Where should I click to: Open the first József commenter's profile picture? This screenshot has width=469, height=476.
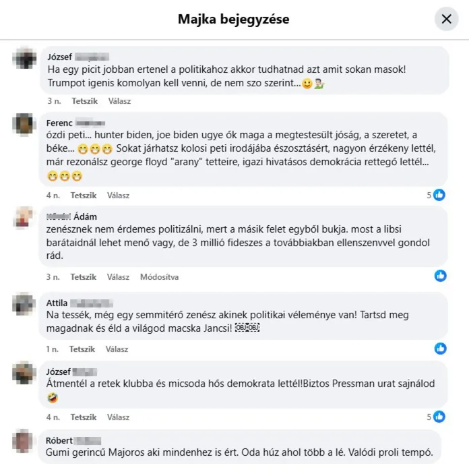tap(24, 58)
